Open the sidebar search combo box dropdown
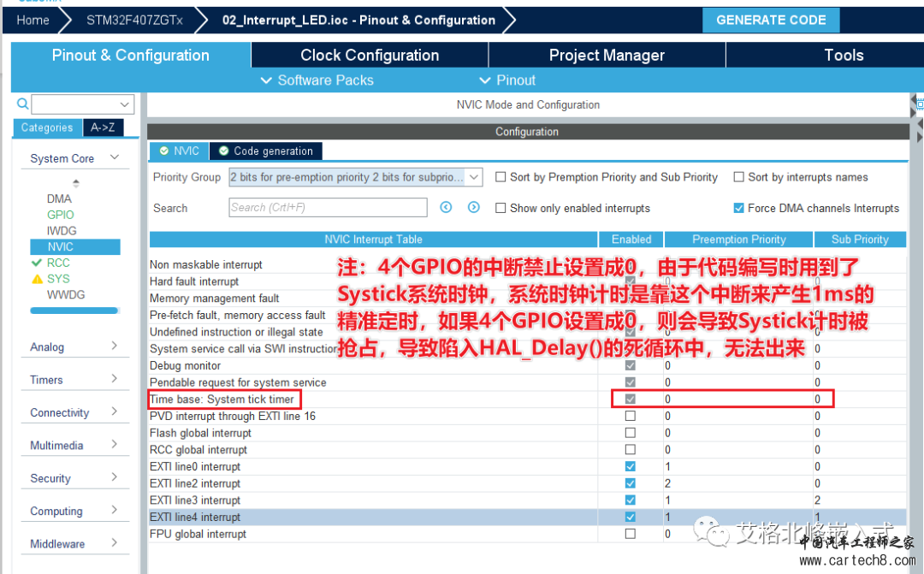This screenshot has width=924, height=574. pyautogui.click(x=124, y=104)
